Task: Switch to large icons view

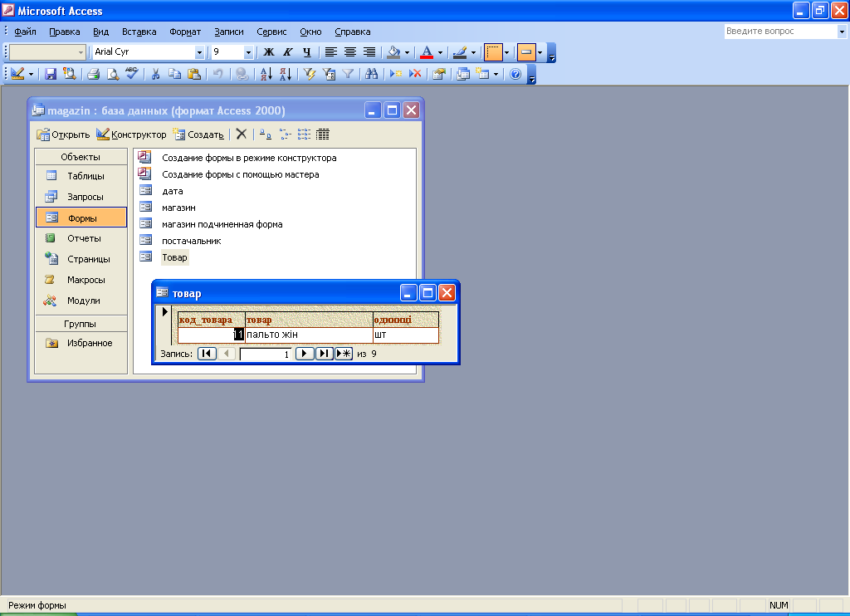Action: [x=265, y=134]
